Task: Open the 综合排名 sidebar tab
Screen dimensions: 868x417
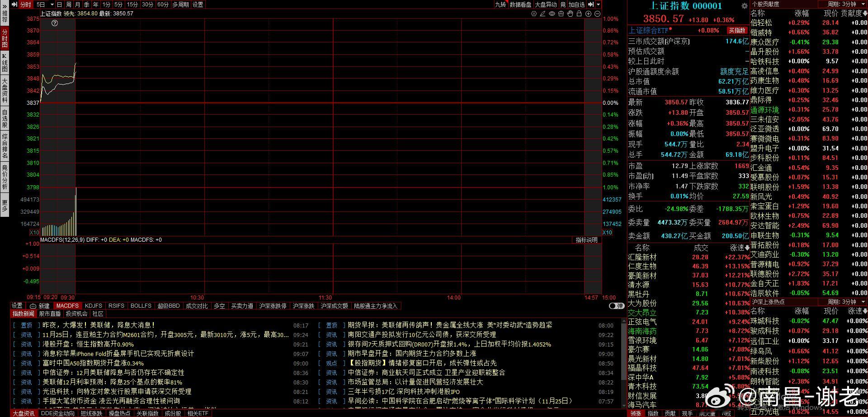Action: tap(5, 146)
